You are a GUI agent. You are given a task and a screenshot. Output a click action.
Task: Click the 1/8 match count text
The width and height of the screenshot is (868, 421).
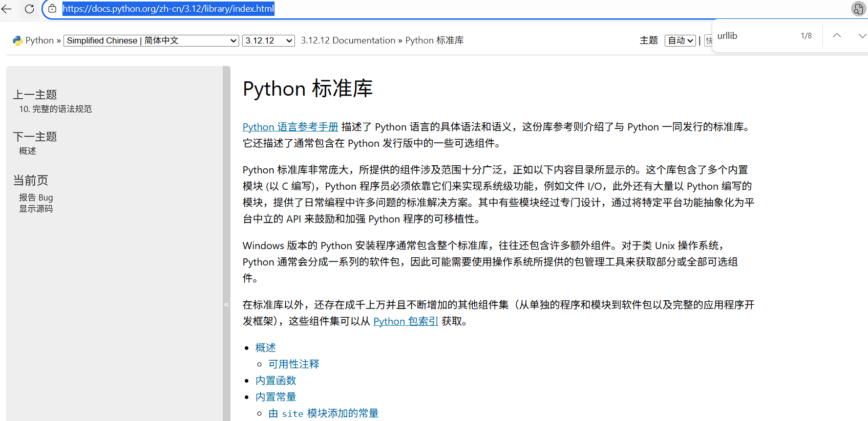[x=806, y=36]
